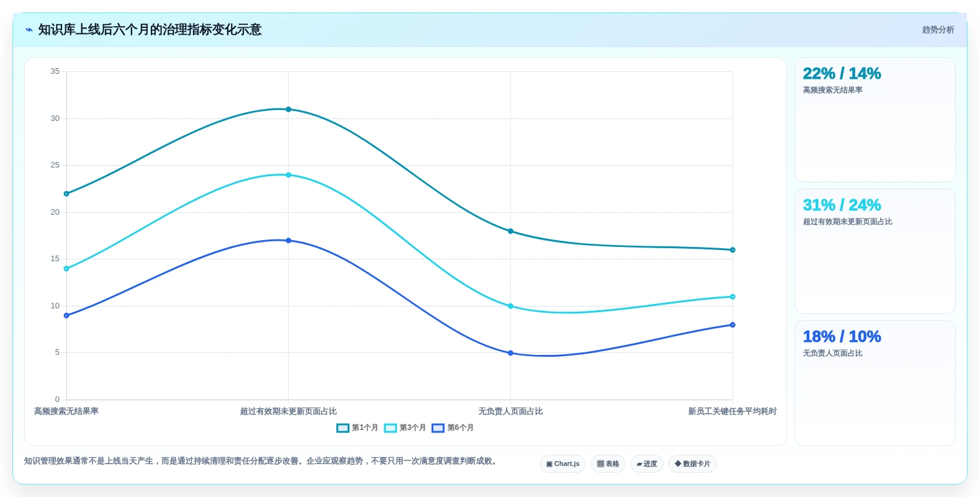Open the 18% / 10% metric card
980x497 pixels.
click(x=875, y=383)
